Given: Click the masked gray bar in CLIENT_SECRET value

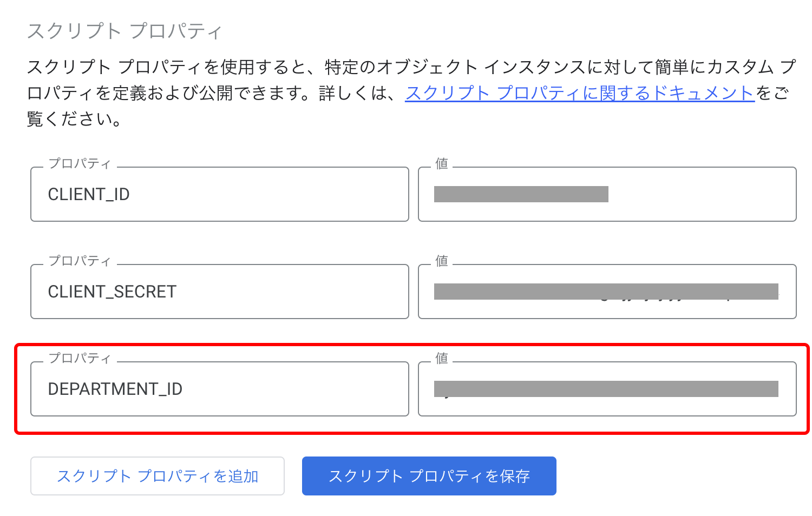Looking at the screenshot, I should coord(606,292).
